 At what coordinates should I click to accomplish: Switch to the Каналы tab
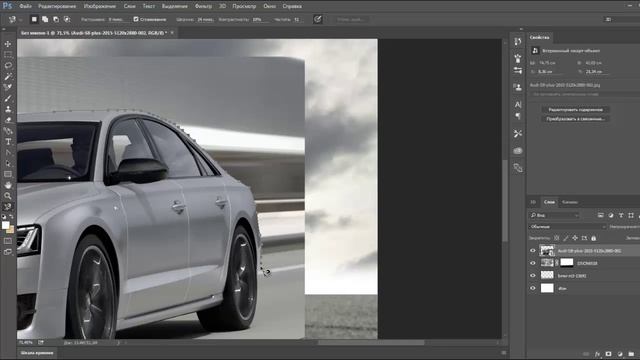pos(569,202)
